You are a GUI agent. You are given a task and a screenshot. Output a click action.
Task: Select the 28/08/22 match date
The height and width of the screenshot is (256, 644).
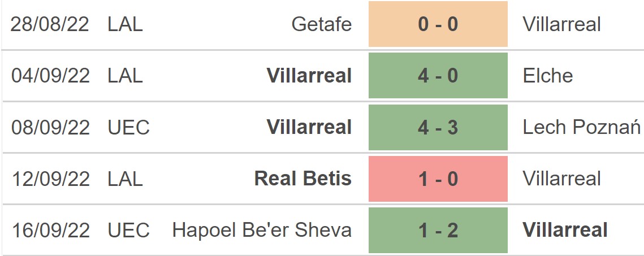point(50,24)
